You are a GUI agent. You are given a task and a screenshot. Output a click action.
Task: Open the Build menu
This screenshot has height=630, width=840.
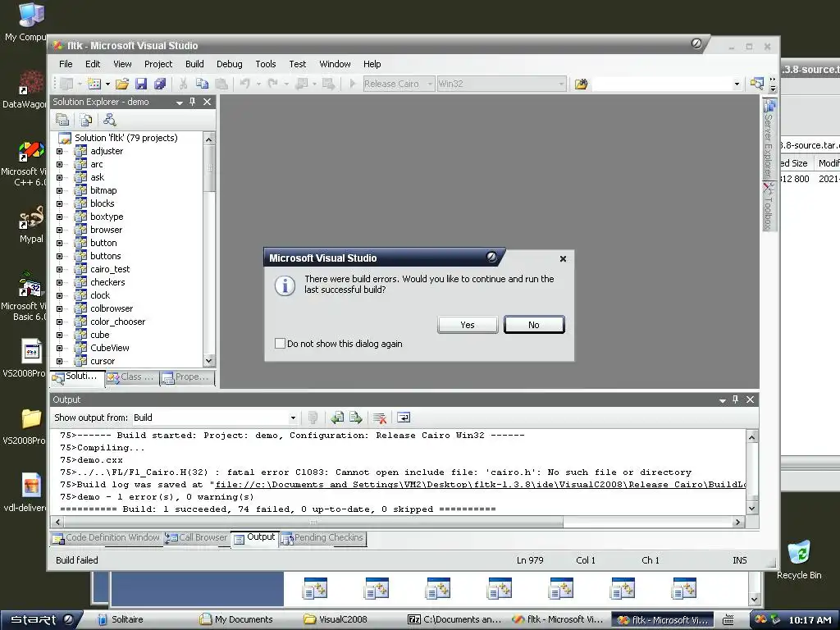(194, 64)
